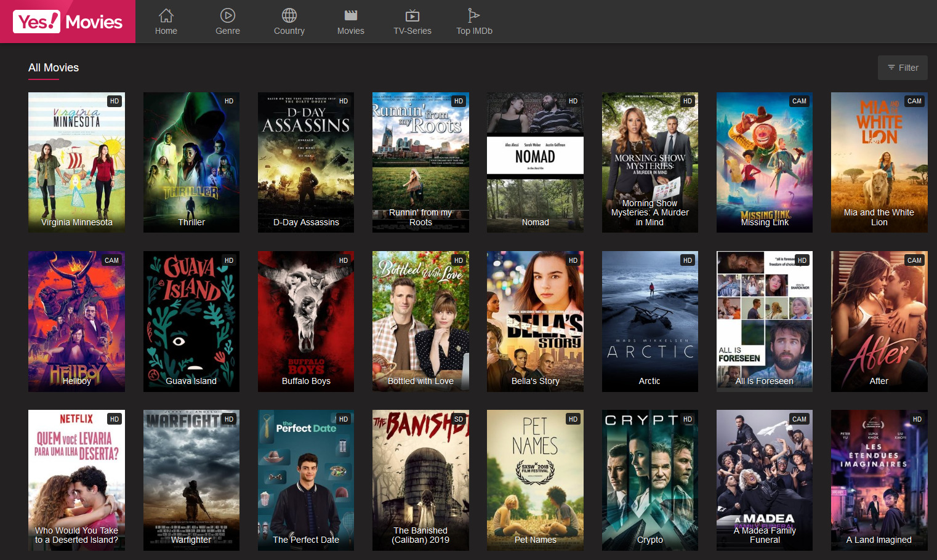
Task: Click the CAM badge on After
Action: pyautogui.click(x=914, y=260)
